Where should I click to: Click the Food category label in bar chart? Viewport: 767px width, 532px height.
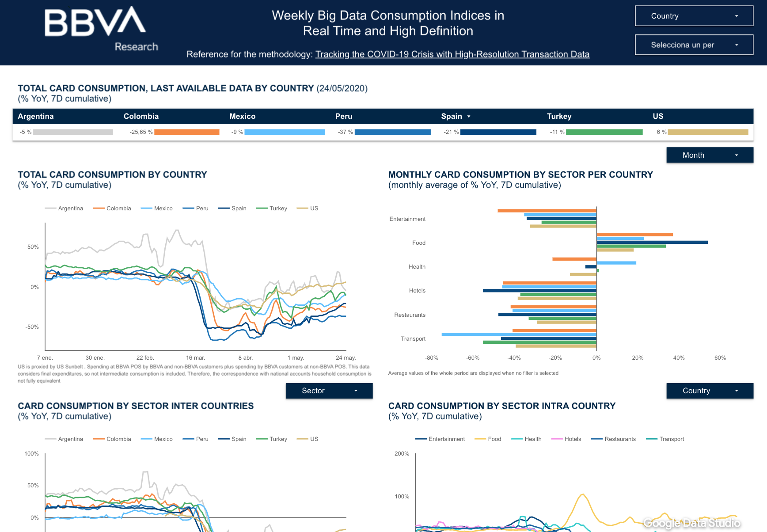[x=419, y=243]
